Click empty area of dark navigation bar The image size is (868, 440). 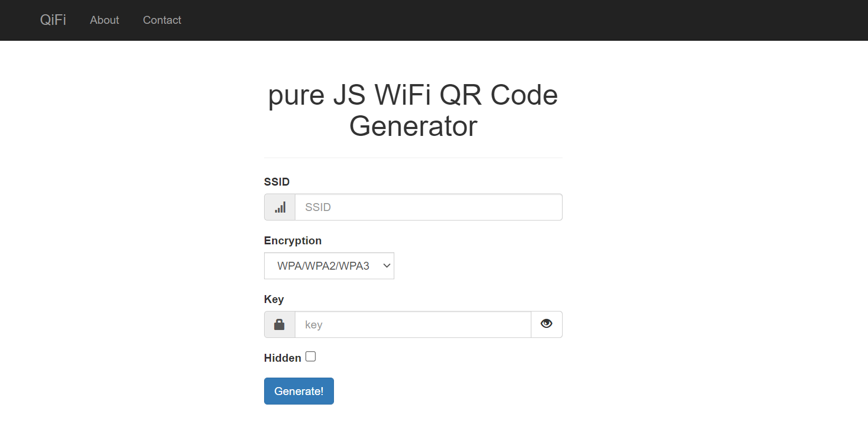[x=529, y=20]
